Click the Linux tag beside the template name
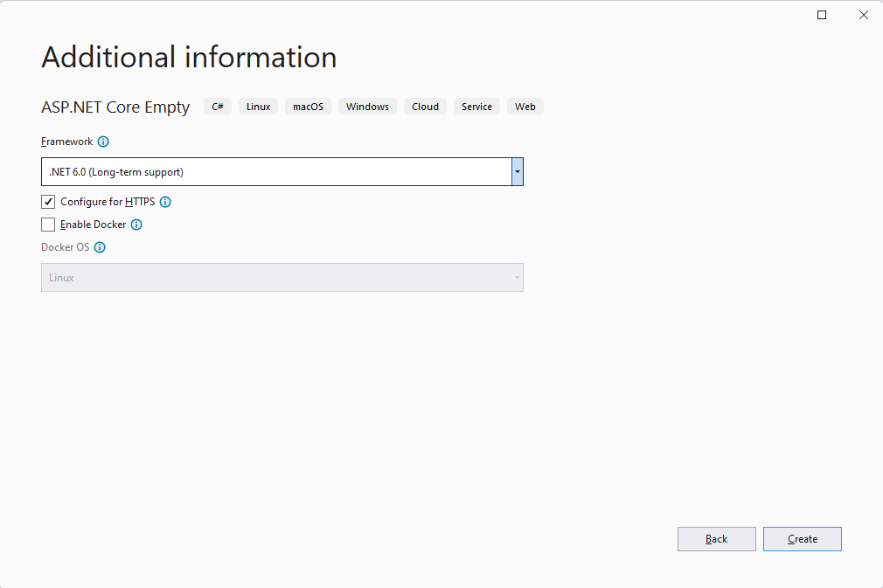This screenshot has height=588, width=883. click(x=259, y=107)
